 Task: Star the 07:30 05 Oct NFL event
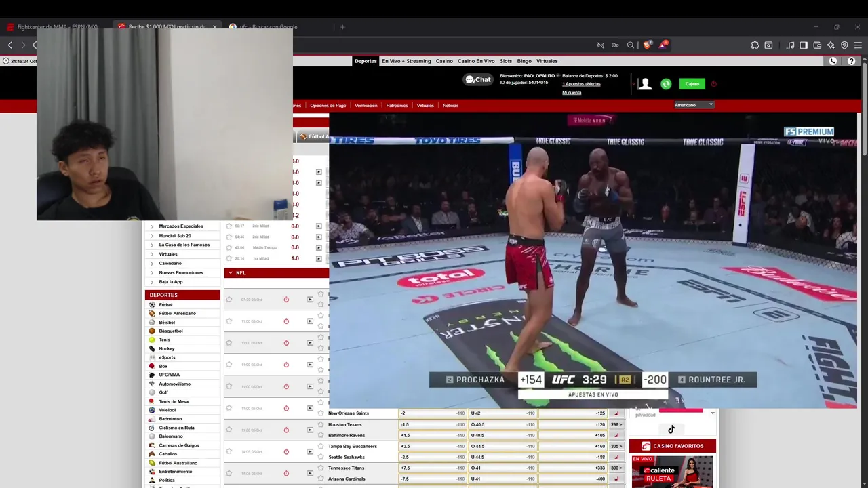tap(229, 300)
